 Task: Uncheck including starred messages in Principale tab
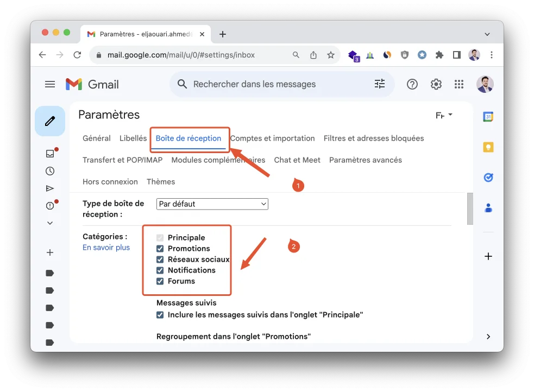pyautogui.click(x=160, y=315)
